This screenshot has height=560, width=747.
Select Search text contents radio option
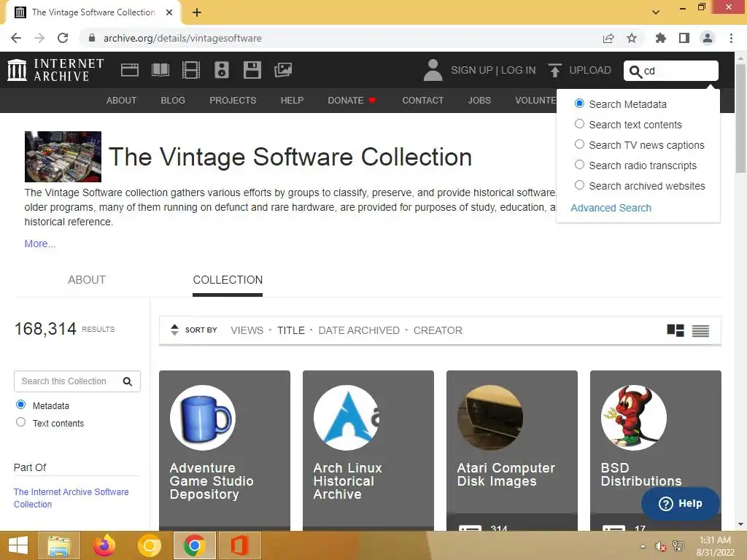coord(579,124)
